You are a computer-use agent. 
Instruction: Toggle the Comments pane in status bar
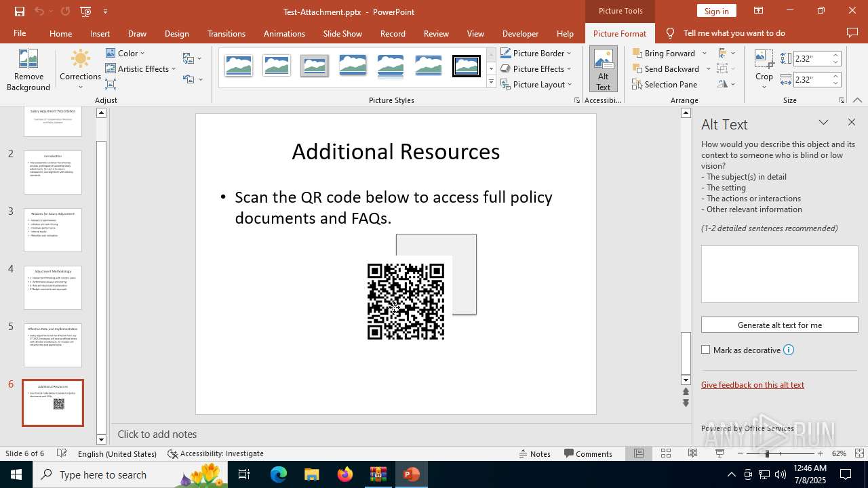588,453
